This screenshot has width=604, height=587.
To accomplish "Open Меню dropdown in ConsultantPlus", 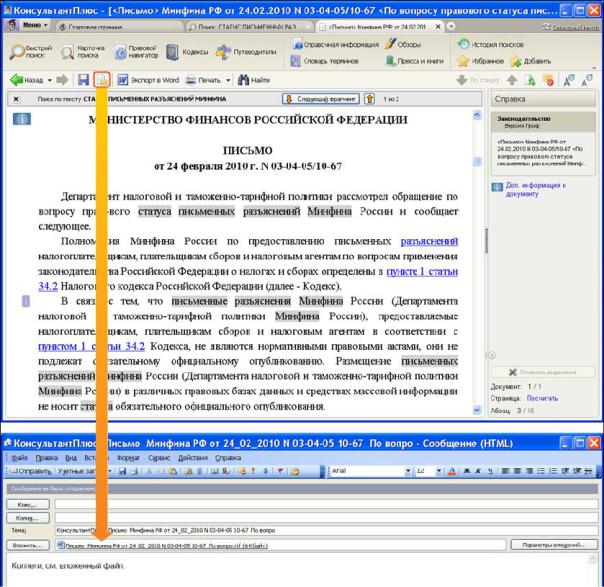I will (x=35, y=25).
